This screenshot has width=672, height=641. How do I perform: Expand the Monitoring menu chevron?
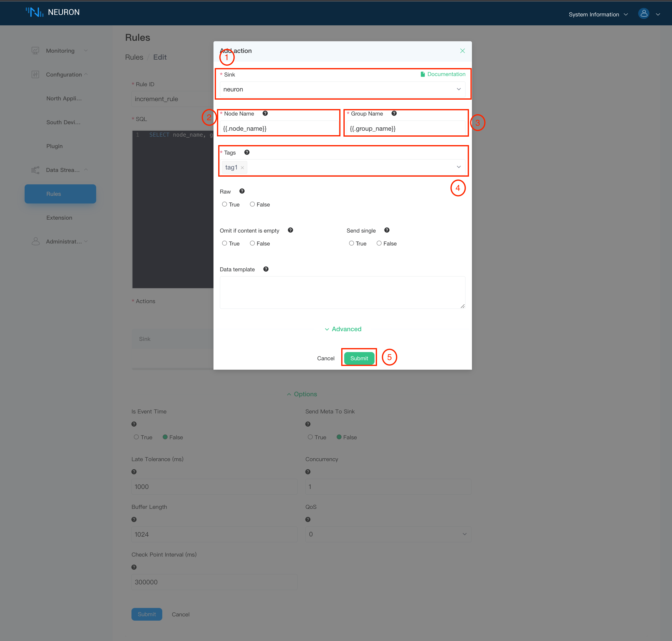pyautogui.click(x=86, y=51)
